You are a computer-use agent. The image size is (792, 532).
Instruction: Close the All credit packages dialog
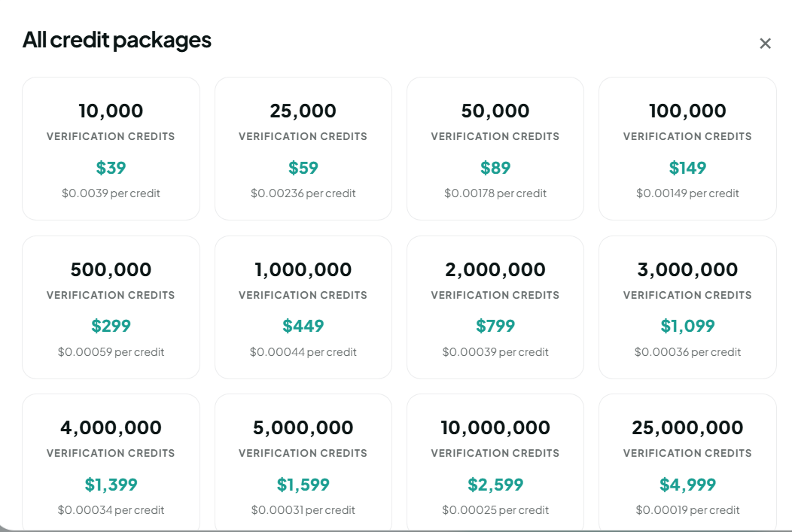[765, 44]
